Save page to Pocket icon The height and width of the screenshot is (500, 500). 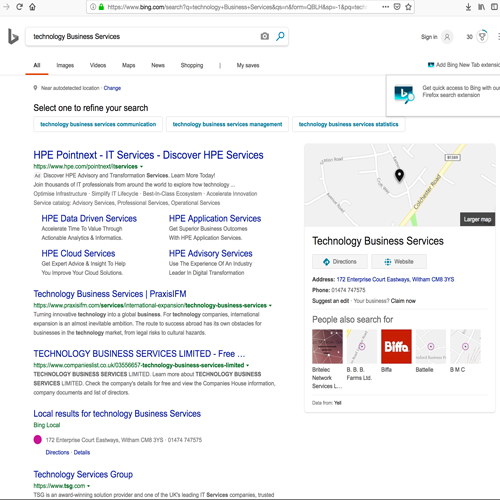coord(397,7)
